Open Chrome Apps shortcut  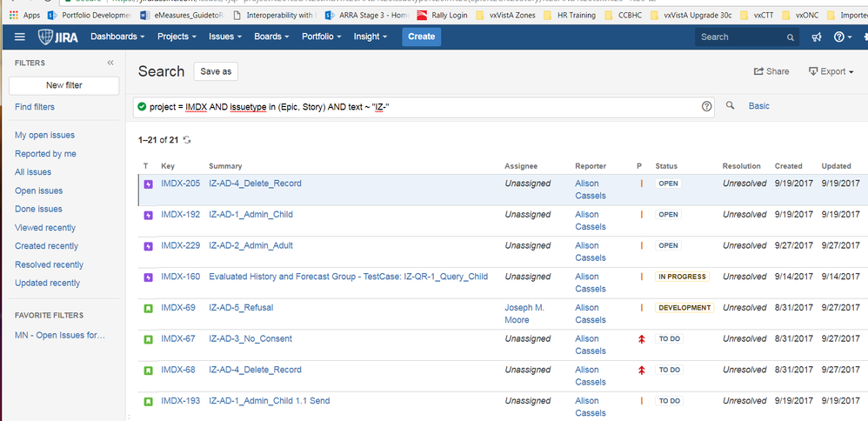click(25, 16)
